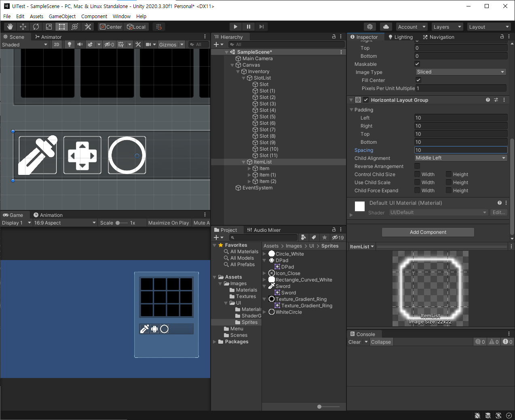Toggle scene grid visibility icon
This screenshot has width=515, height=420.
pos(121,44)
